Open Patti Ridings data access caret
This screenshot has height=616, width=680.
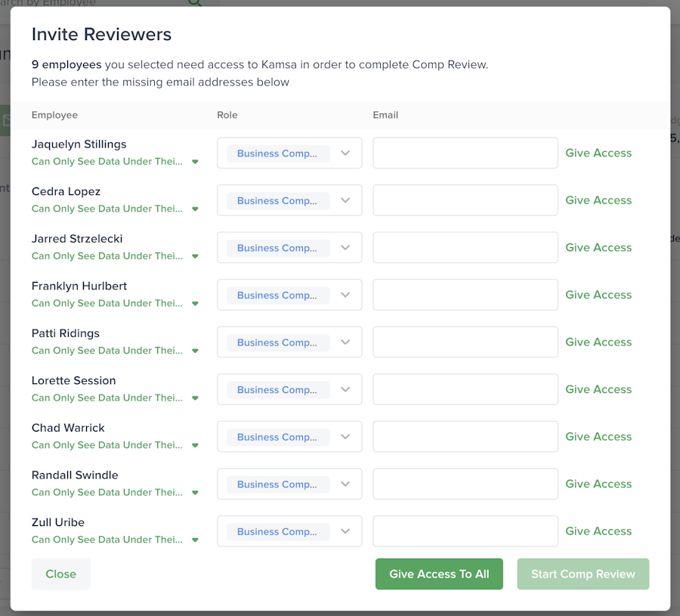[195, 351]
